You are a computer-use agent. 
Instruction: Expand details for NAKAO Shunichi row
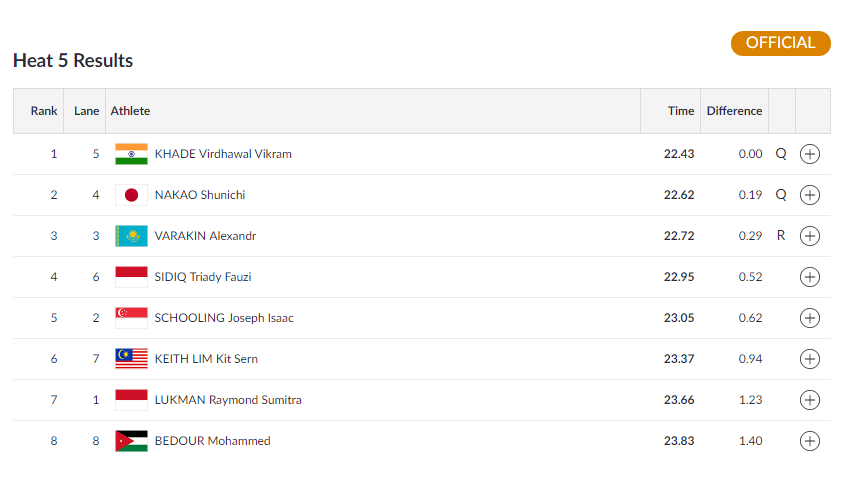pyautogui.click(x=810, y=195)
